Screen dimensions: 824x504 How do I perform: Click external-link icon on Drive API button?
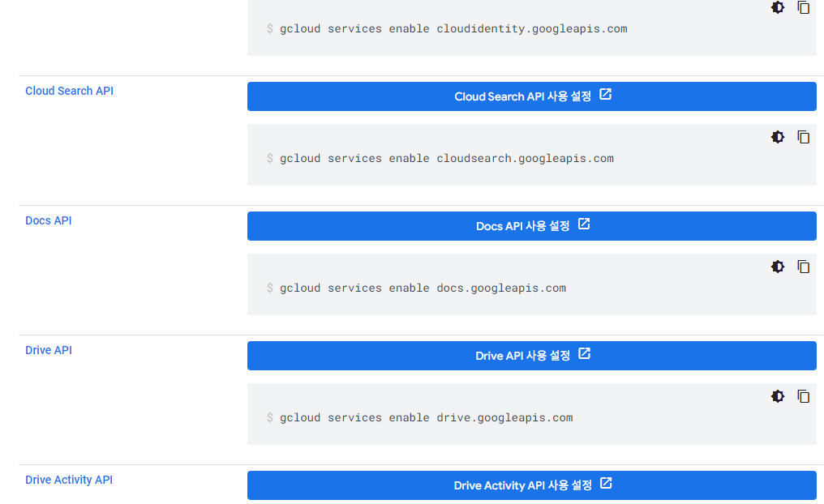[x=584, y=354]
